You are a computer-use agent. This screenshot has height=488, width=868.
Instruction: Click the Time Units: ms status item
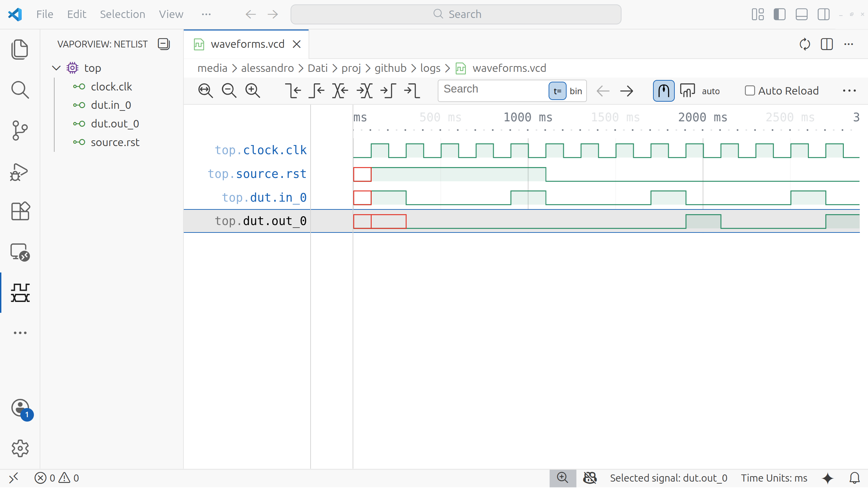774,478
